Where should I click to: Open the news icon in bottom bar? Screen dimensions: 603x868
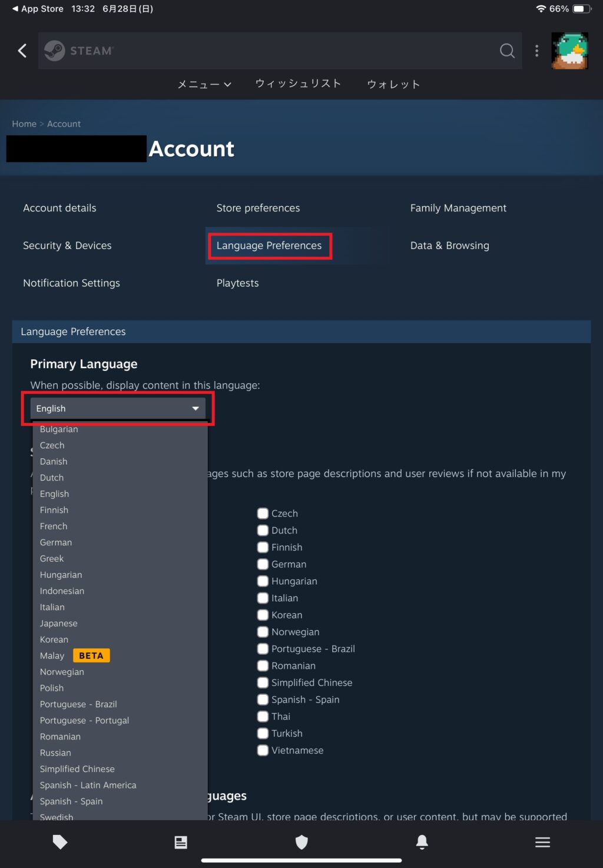pos(181,842)
